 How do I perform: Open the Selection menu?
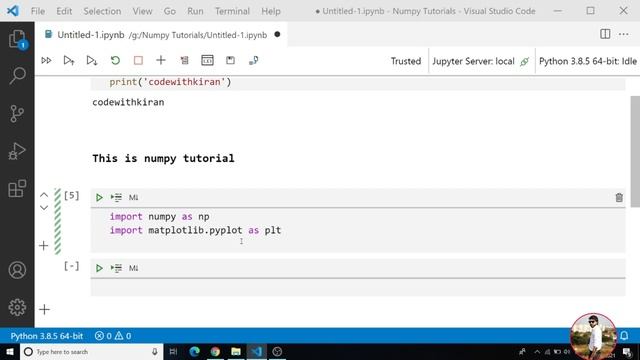102,11
